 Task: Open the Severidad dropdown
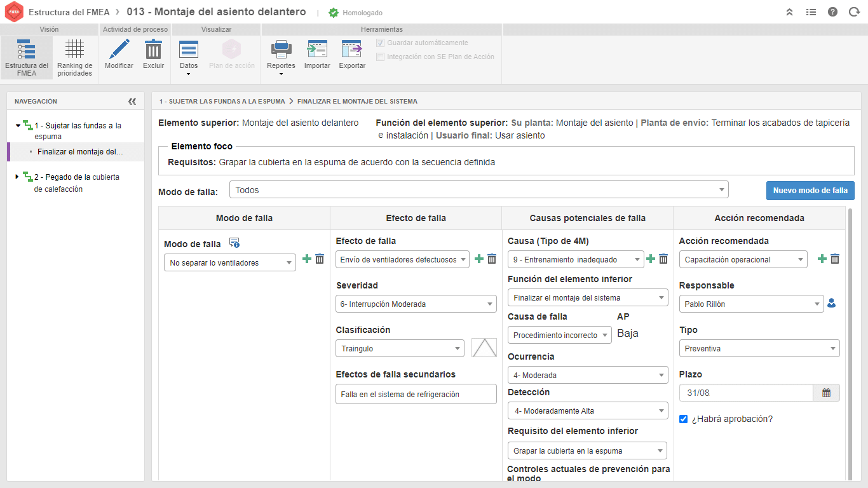416,304
